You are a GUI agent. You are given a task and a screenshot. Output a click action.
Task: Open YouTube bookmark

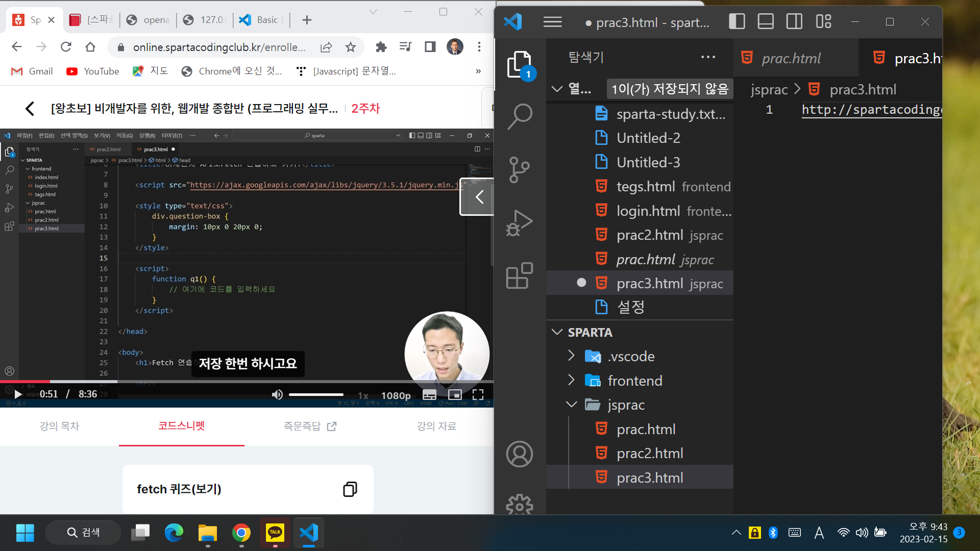coord(92,71)
